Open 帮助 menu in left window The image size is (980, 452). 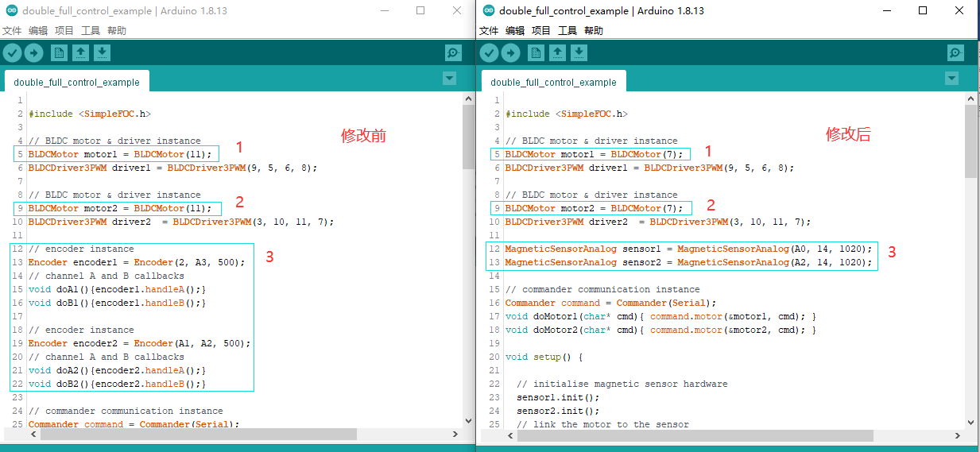[x=117, y=31]
